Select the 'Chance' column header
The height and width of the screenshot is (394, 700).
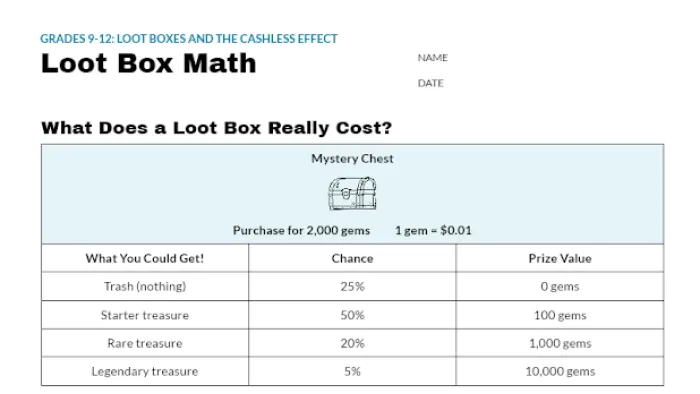coord(352,258)
